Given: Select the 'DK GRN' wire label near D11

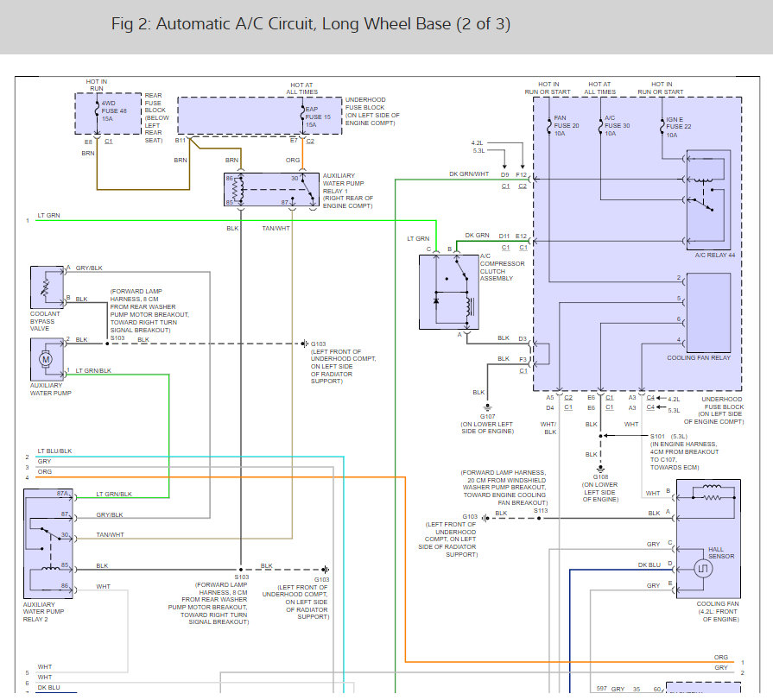Looking at the screenshot, I should point(478,235).
